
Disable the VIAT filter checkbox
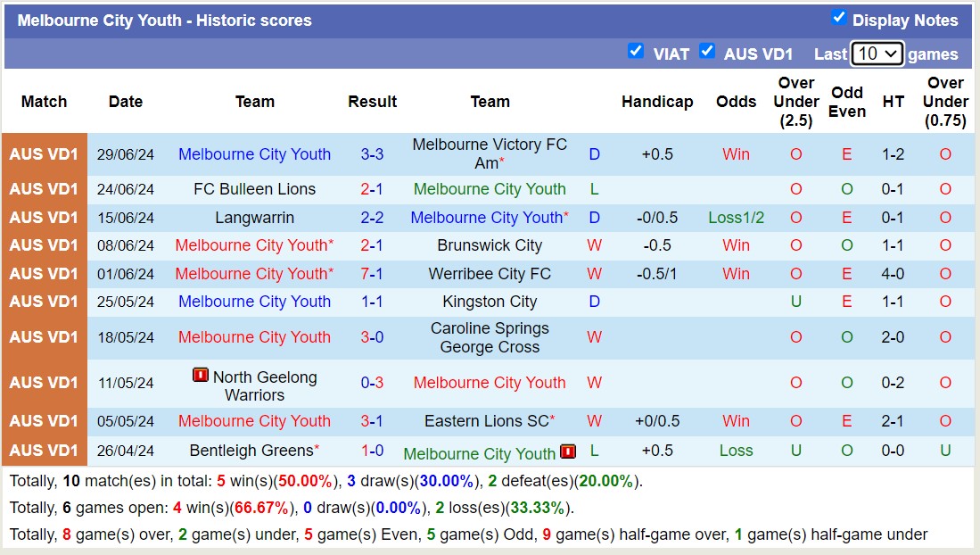click(637, 53)
